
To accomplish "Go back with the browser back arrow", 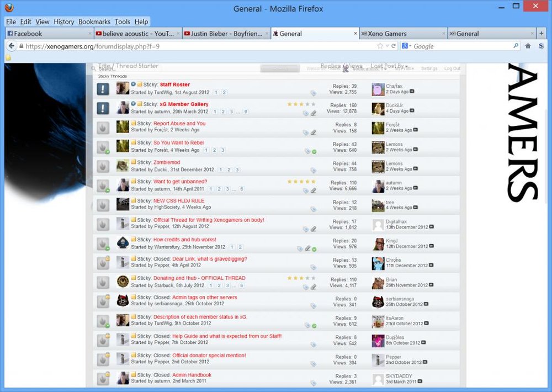I will tap(12, 46).
